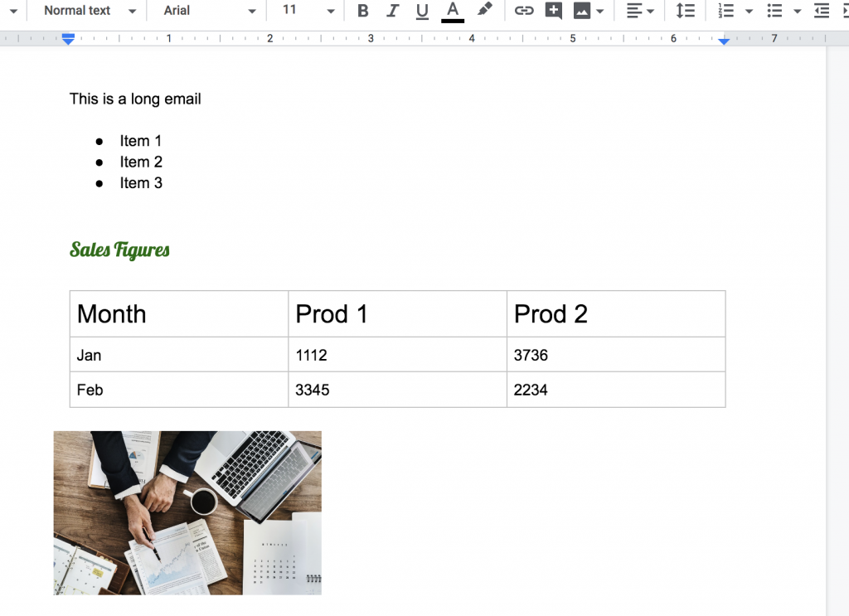849x616 pixels.
Task: Select left indent marker on ruler
Action: coord(68,39)
